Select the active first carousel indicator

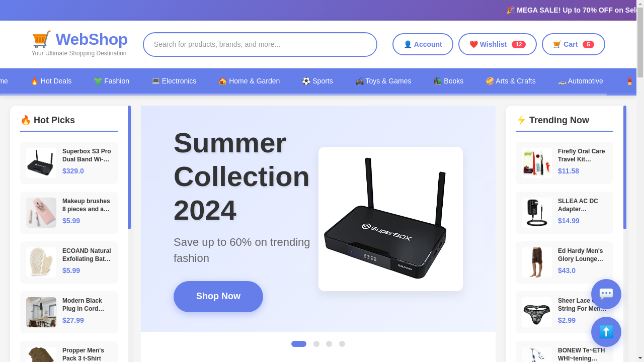(x=299, y=344)
